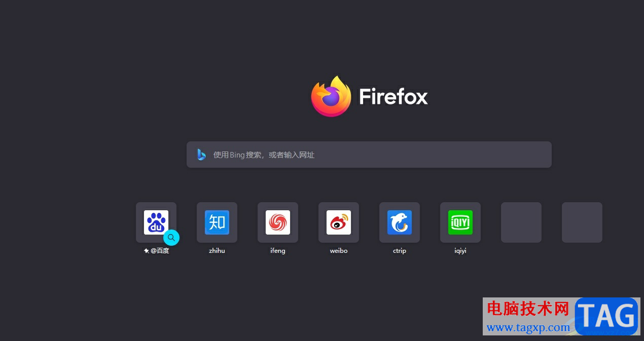Select the first empty shortcut tile
The width and height of the screenshot is (644, 341).
pos(521,222)
